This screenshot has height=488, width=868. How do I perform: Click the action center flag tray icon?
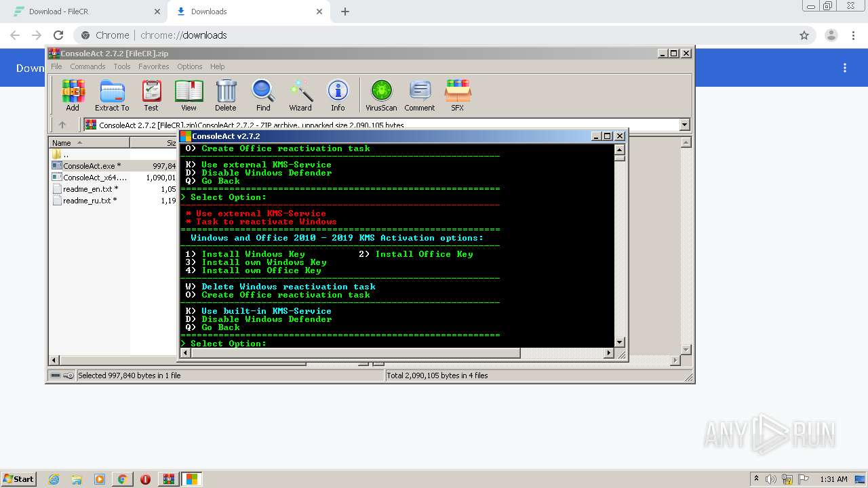(x=804, y=479)
